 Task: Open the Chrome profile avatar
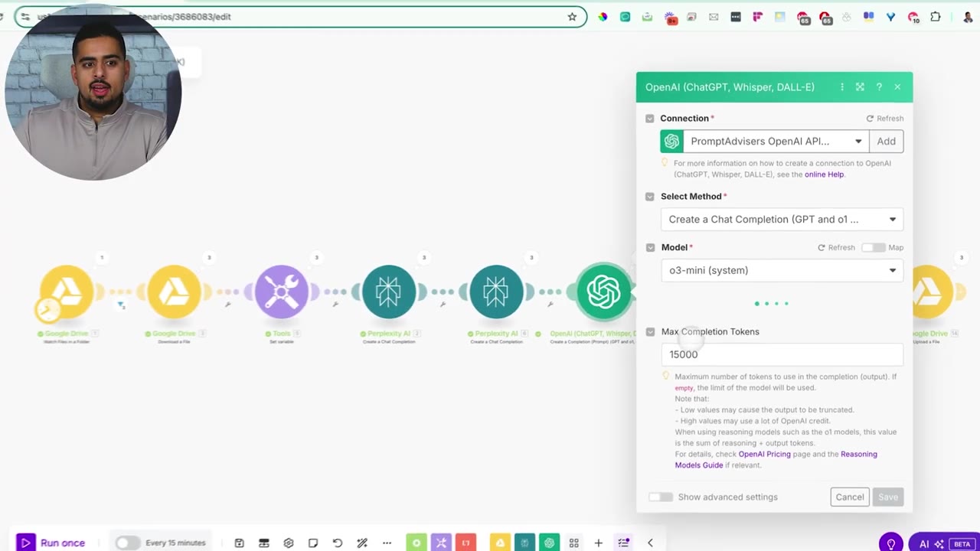click(968, 17)
